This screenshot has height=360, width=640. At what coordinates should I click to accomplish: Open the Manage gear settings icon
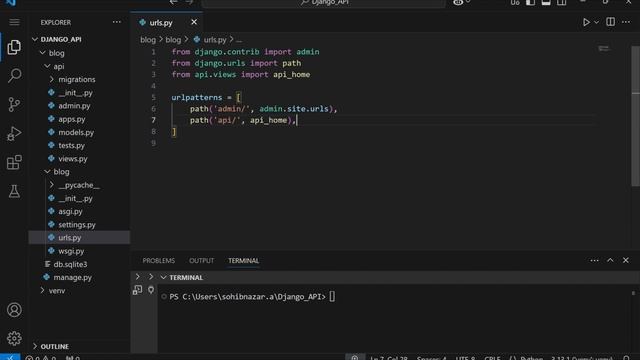[x=14, y=338]
